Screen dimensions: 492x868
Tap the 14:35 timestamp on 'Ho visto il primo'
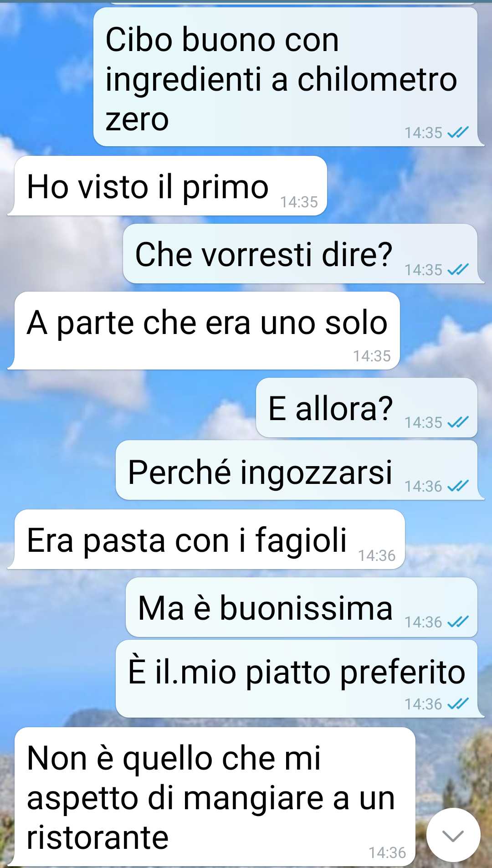pos(299,202)
